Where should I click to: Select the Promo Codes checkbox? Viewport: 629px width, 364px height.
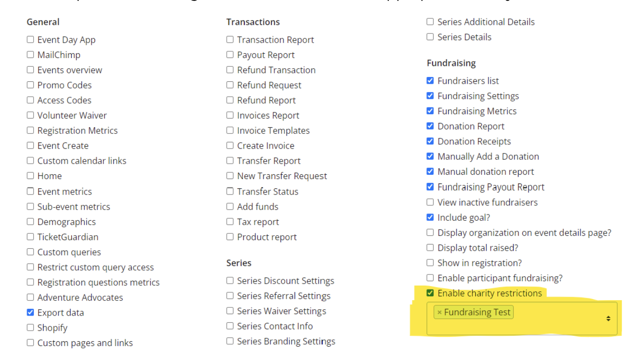(x=31, y=85)
